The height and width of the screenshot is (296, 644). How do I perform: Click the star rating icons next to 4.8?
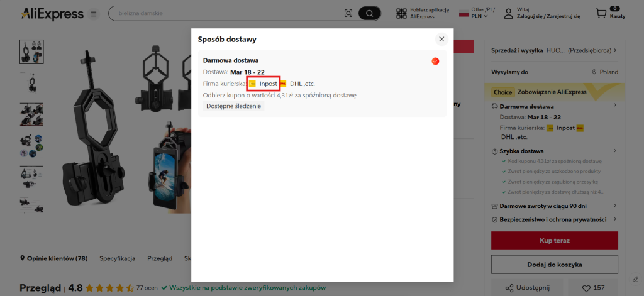(109, 288)
